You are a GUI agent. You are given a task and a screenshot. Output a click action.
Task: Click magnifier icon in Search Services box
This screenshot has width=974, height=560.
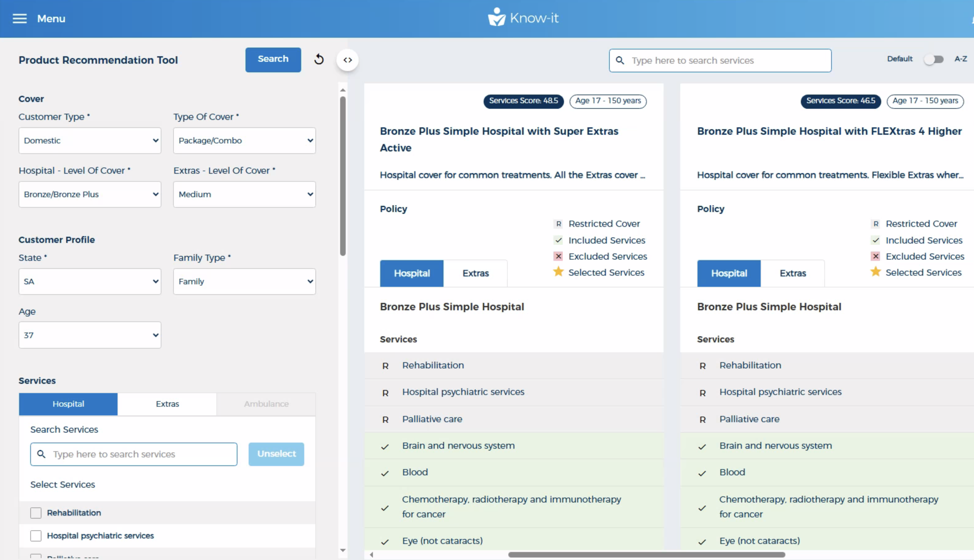pyautogui.click(x=41, y=454)
